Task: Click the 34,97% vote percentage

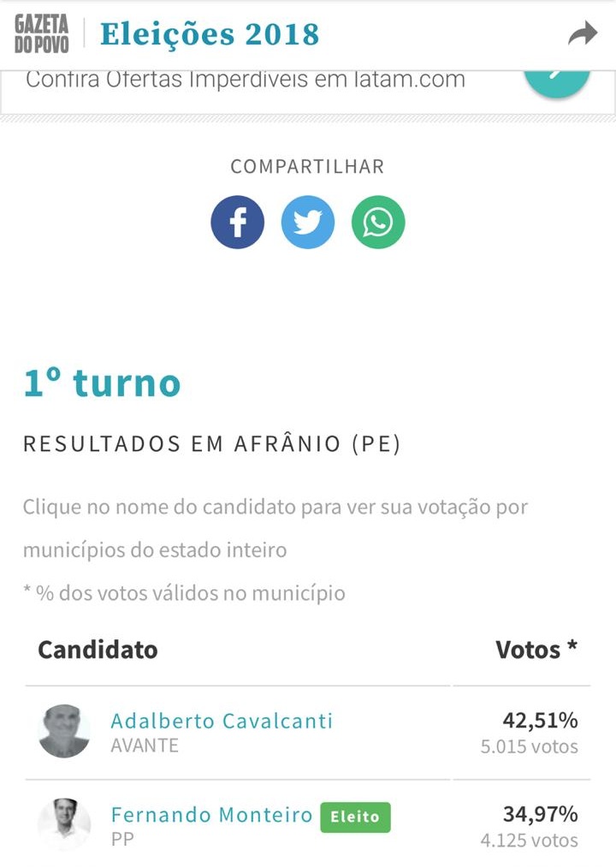Action: coord(540,814)
